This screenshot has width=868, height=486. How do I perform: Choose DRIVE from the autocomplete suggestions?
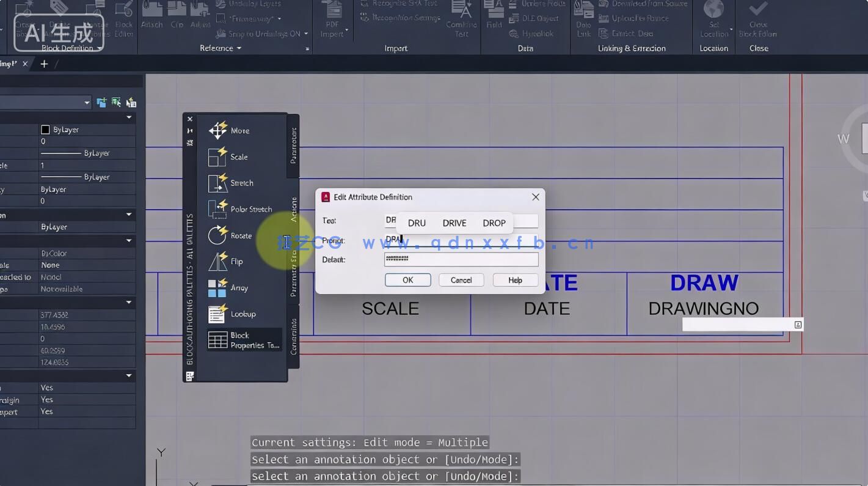454,223
